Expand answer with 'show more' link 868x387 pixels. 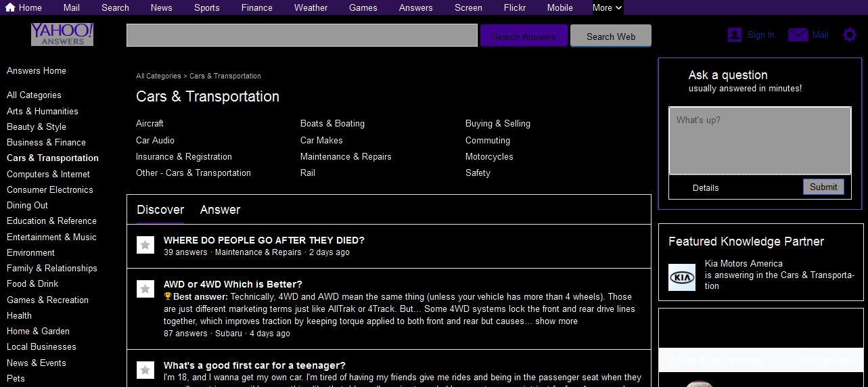pyautogui.click(x=556, y=321)
